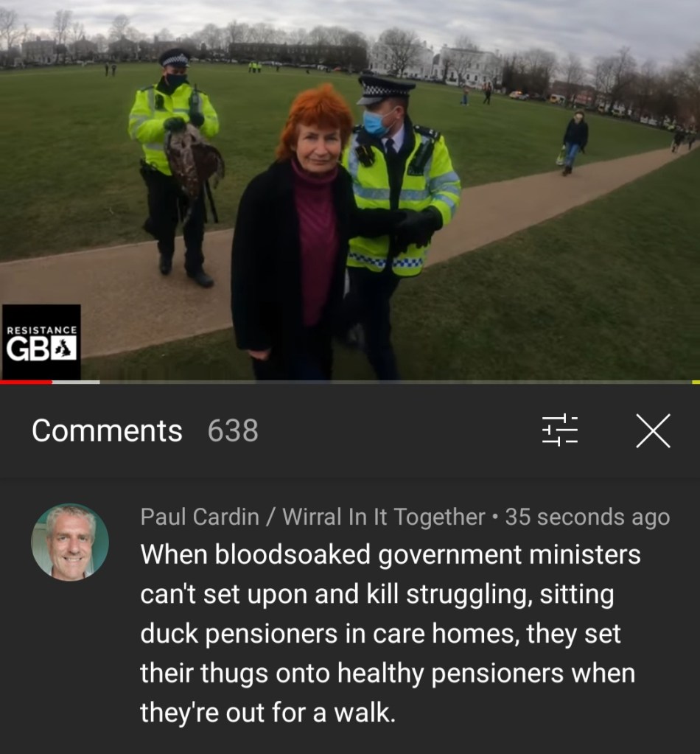Click the red played portion of progress bar
This screenshot has width=700, height=754.
(x=26, y=383)
